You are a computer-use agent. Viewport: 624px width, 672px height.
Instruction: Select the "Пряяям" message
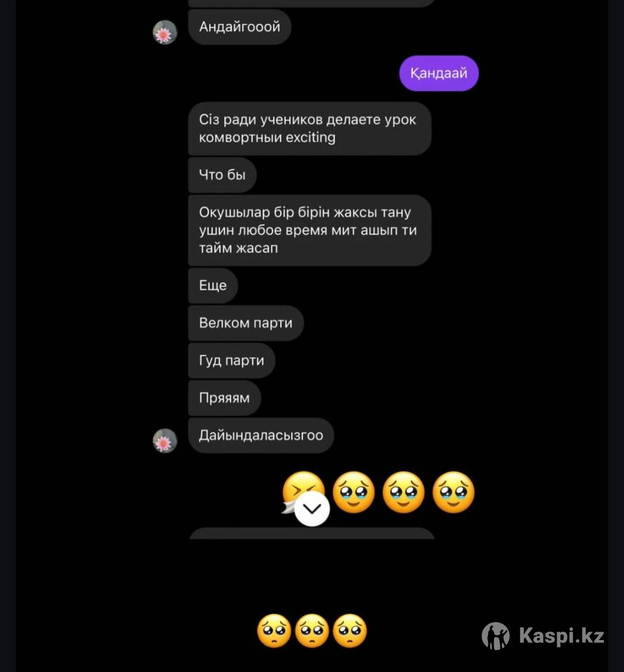point(224,398)
